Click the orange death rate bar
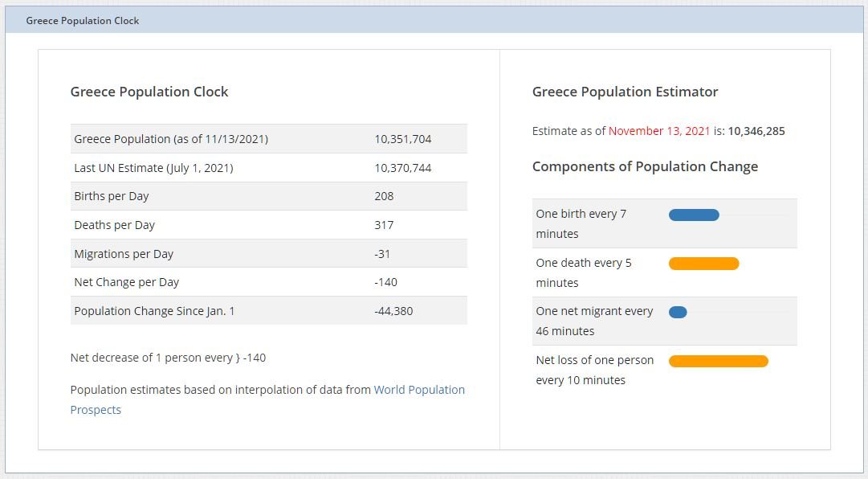This screenshot has width=868, height=479. pyautogui.click(x=703, y=264)
